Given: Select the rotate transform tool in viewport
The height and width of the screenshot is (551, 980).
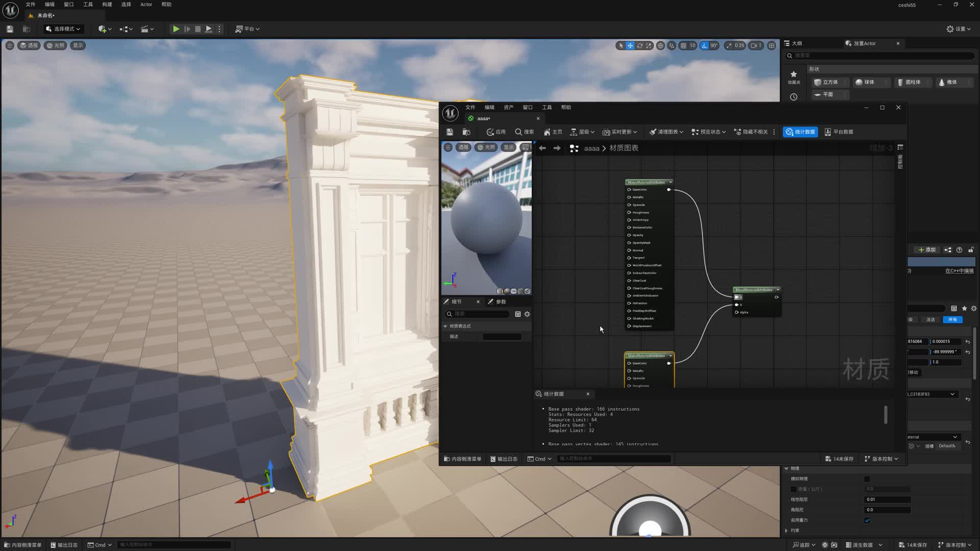Looking at the screenshot, I should tap(640, 45).
